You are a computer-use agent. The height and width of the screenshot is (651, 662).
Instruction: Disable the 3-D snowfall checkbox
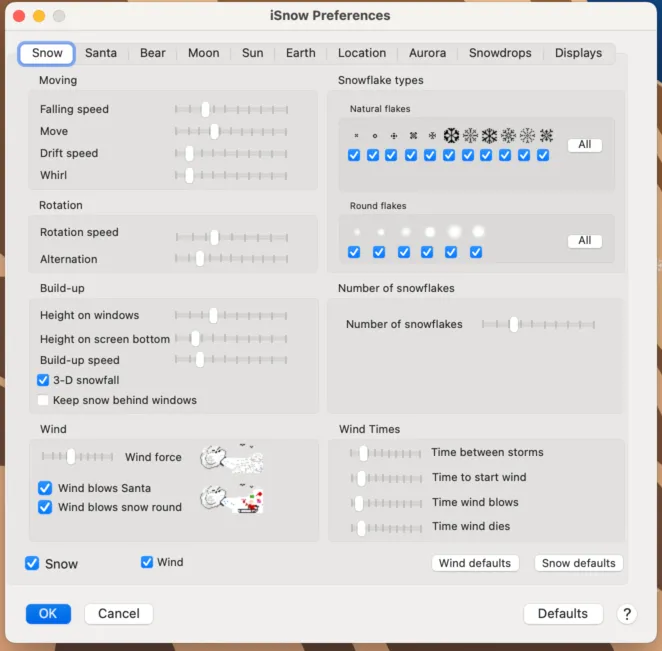click(x=43, y=380)
